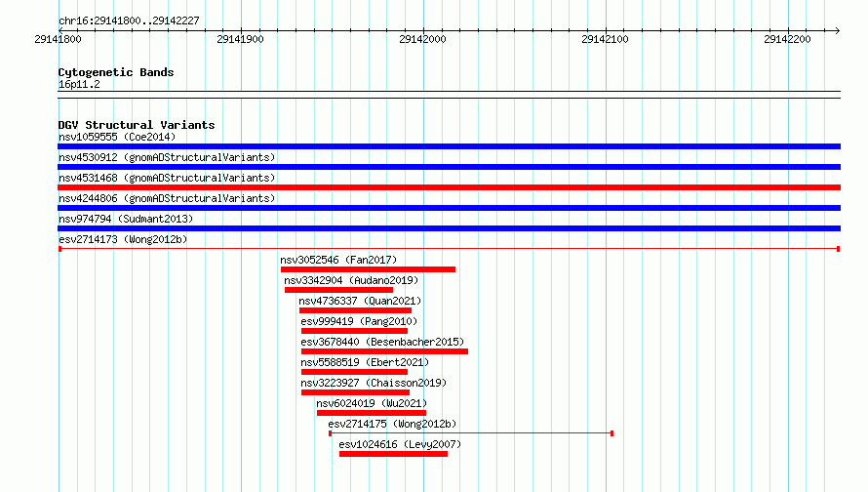
Task: Click the chr16:29141800..29142227 region label
Action: (129, 20)
